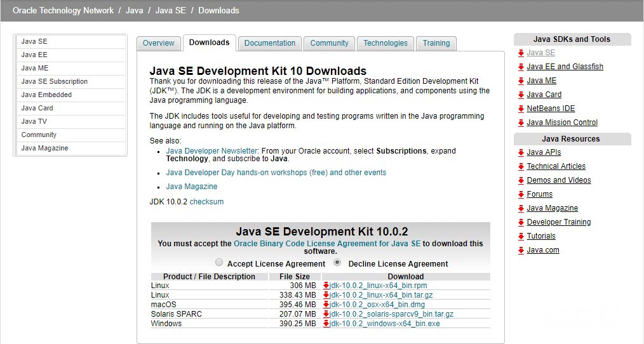Click the red download icon beside Java EE and Glassfish
644x344 pixels.
click(x=521, y=67)
